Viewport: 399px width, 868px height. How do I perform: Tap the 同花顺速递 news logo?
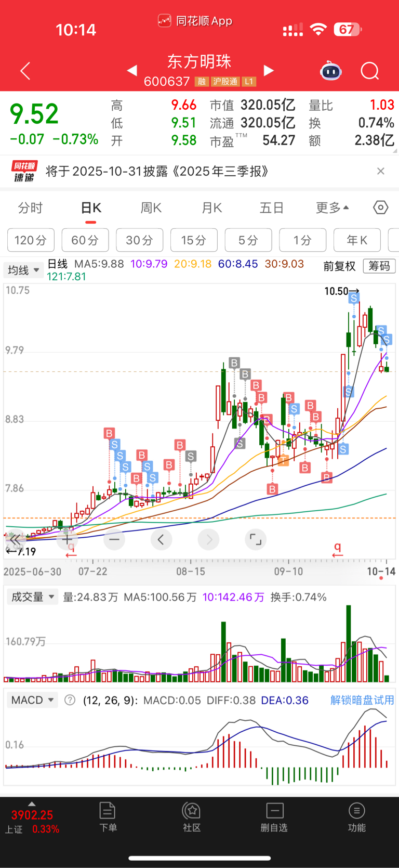(24, 171)
